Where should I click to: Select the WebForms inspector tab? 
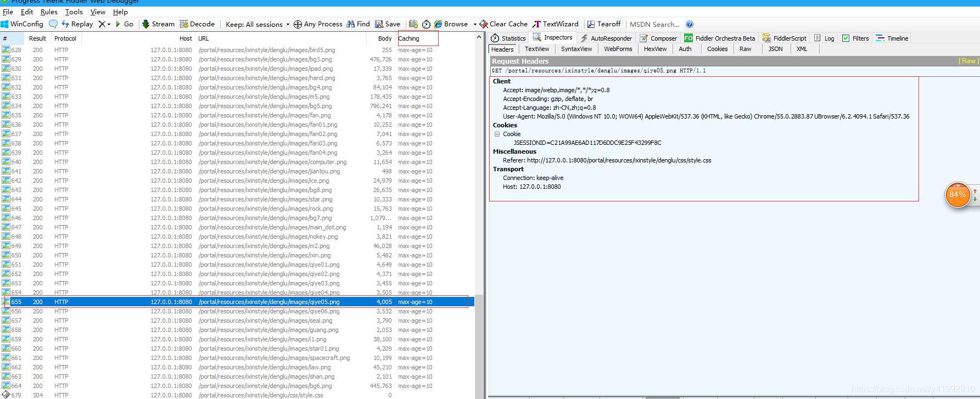[x=618, y=49]
